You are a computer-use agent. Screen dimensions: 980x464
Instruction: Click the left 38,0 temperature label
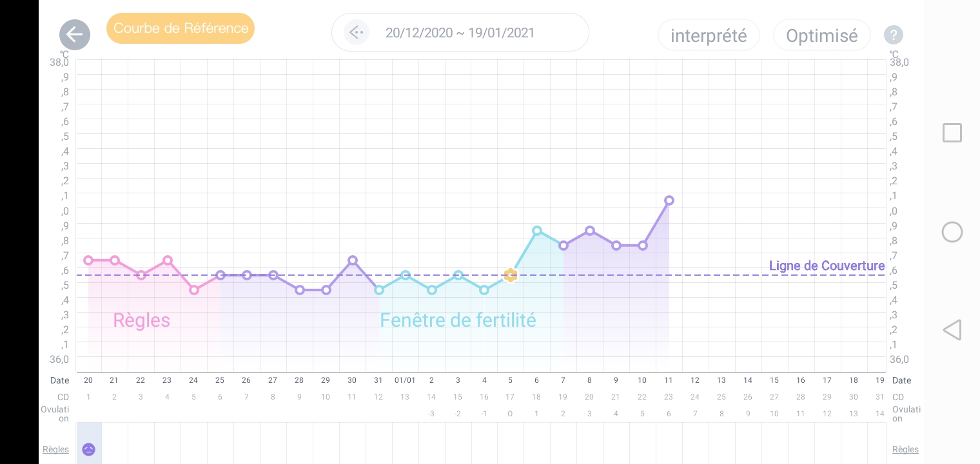[x=59, y=62]
